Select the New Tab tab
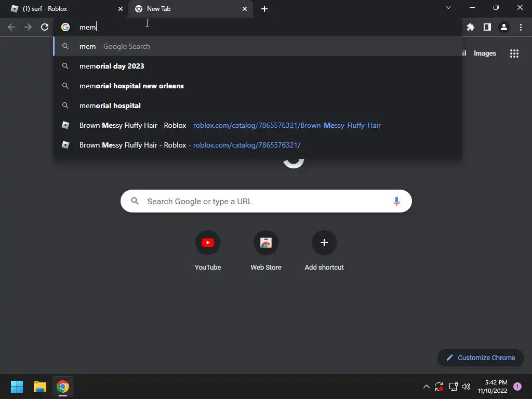532x399 pixels. point(190,9)
